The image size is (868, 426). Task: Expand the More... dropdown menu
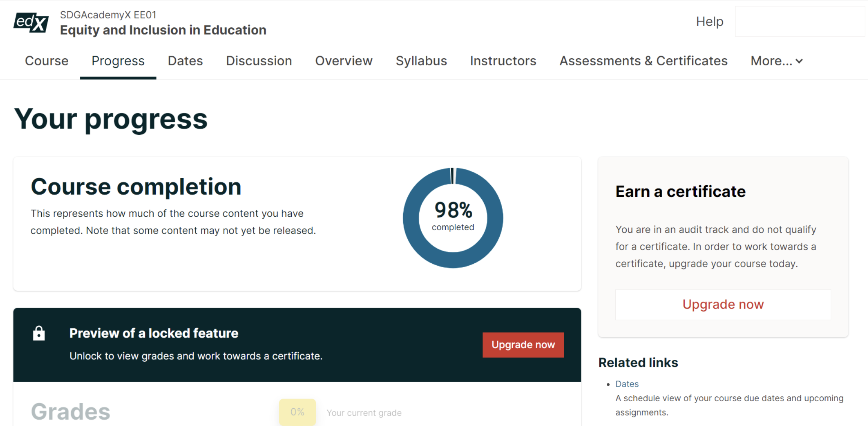click(776, 61)
